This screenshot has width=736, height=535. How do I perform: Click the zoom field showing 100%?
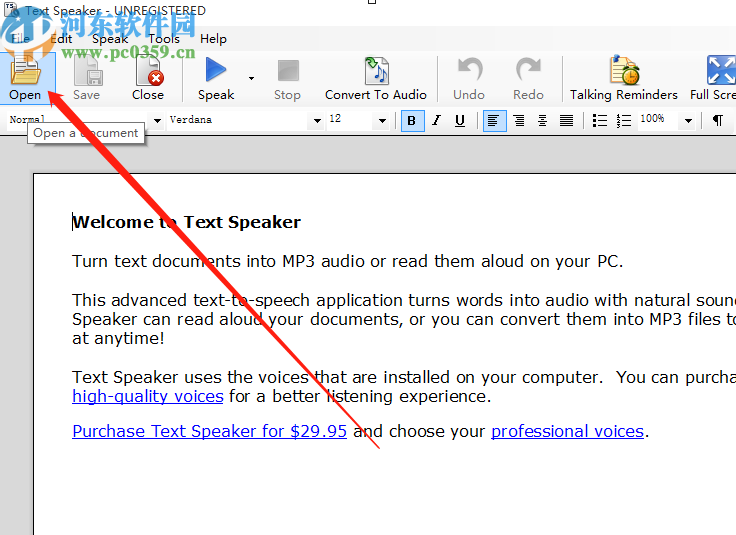(x=659, y=119)
